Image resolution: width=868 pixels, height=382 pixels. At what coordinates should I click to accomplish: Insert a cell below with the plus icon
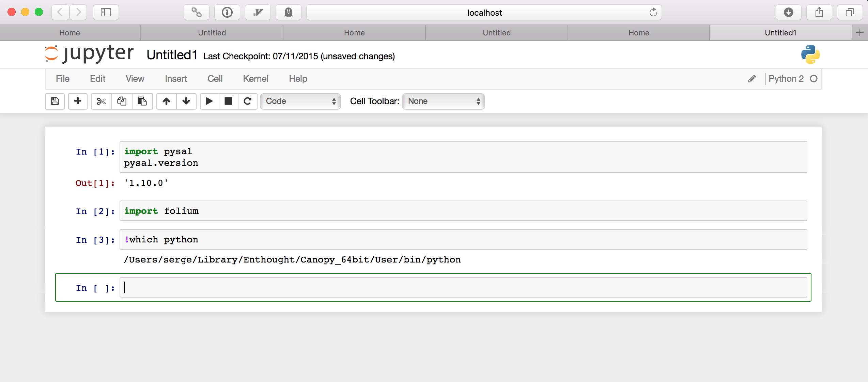pyautogui.click(x=78, y=101)
